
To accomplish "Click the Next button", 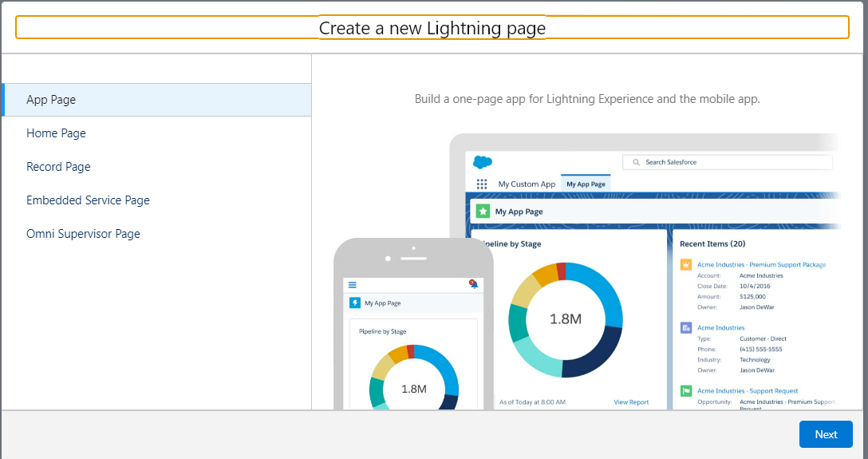I will click(826, 434).
